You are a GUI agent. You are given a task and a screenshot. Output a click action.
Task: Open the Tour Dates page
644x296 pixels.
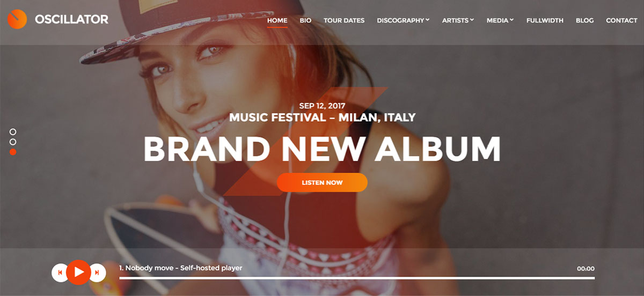click(x=344, y=20)
